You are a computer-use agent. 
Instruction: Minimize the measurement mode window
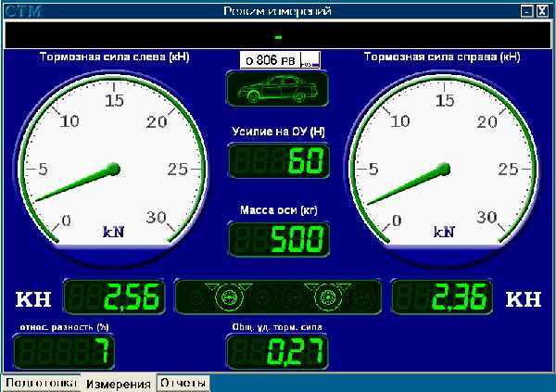(x=526, y=11)
